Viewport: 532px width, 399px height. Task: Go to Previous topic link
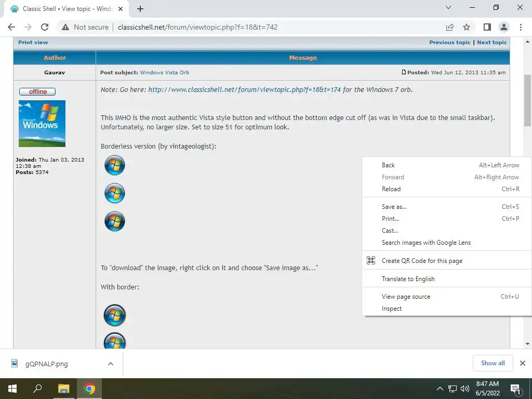[450, 43]
